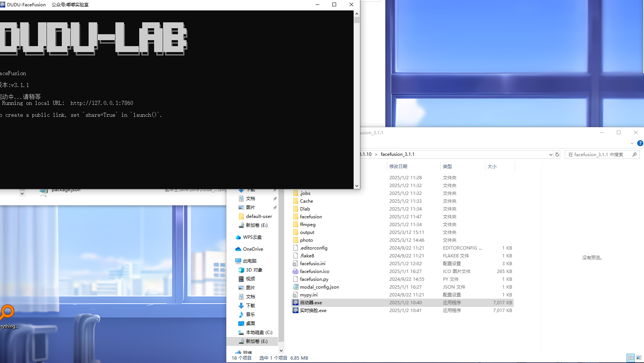
Task: Click the 2025/3/12 15:11 date of output
Action: click(407, 232)
